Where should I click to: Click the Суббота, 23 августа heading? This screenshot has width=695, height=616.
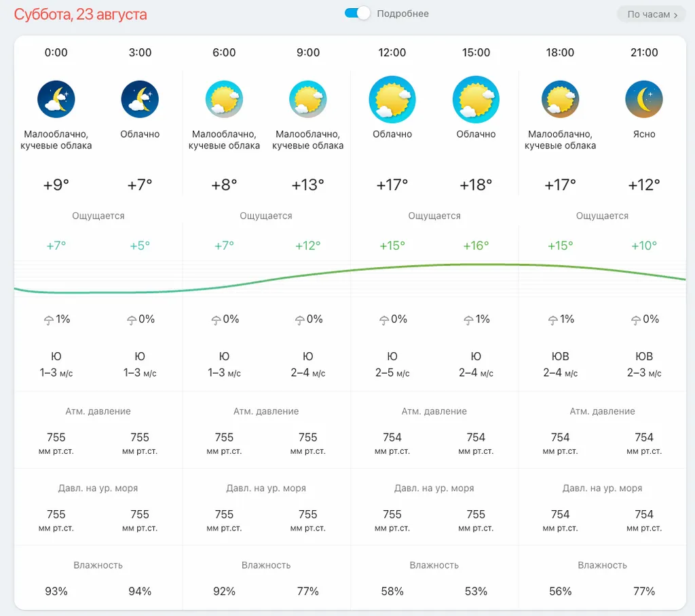click(x=80, y=14)
